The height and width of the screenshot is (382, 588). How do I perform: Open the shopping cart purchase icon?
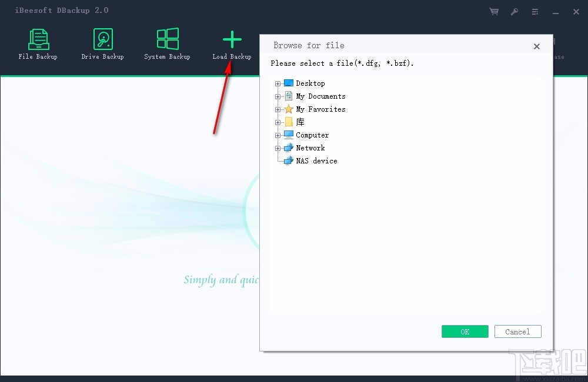[x=493, y=11]
